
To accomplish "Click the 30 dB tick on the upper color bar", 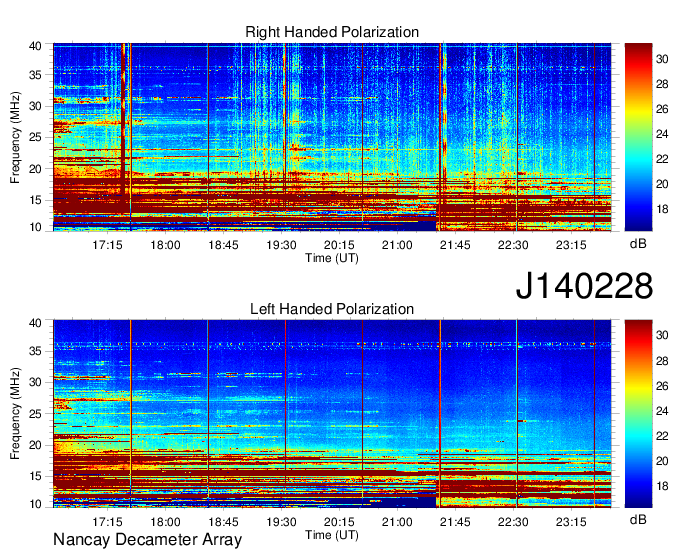I will tap(662, 59).
